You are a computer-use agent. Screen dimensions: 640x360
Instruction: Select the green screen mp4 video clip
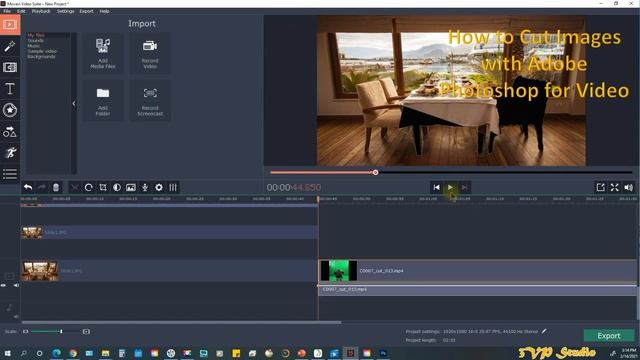pyautogui.click(x=478, y=271)
